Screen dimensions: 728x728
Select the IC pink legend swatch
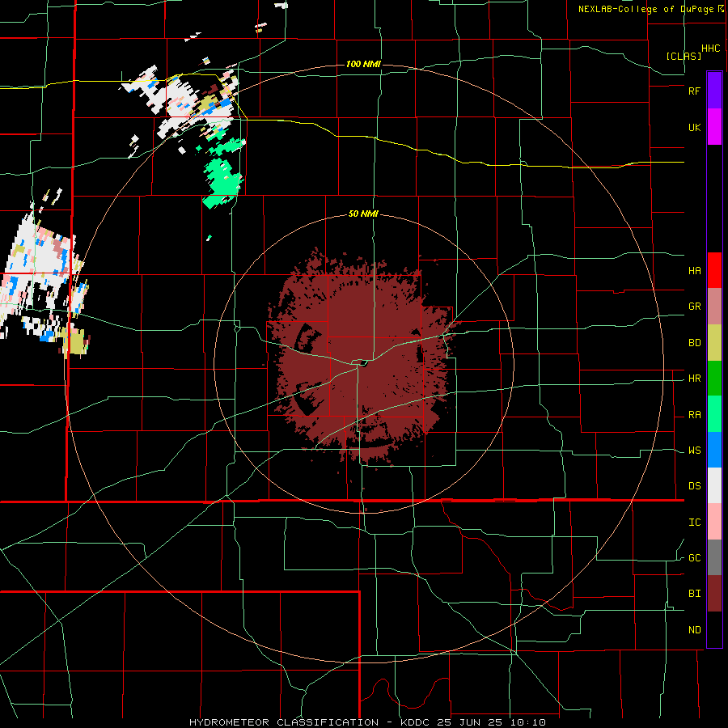(x=714, y=522)
